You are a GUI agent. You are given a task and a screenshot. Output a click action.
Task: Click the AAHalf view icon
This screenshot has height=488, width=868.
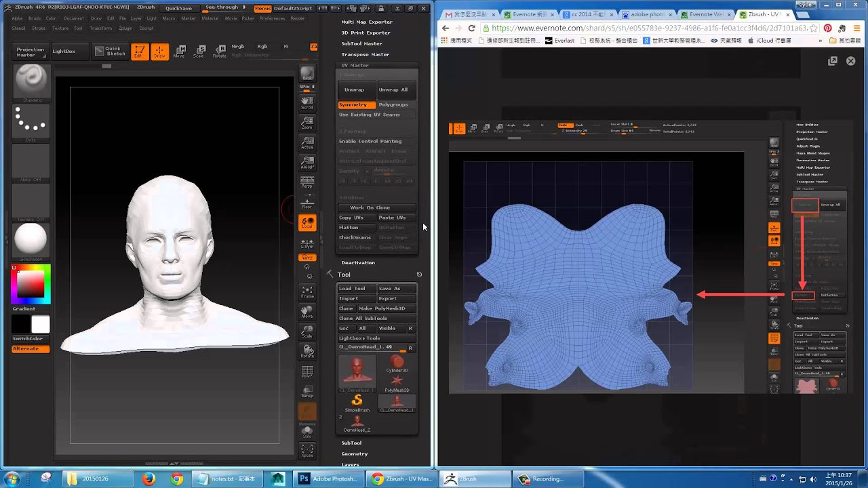pyautogui.click(x=307, y=161)
